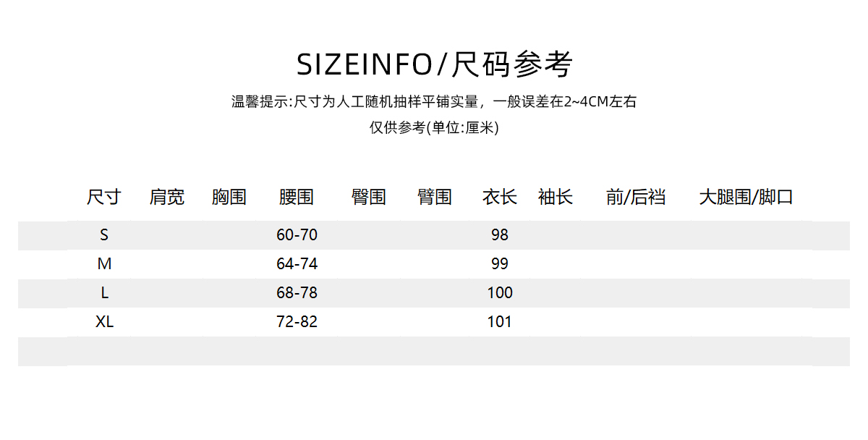Select the XL size row label
This screenshot has width=868, height=440.
(104, 322)
